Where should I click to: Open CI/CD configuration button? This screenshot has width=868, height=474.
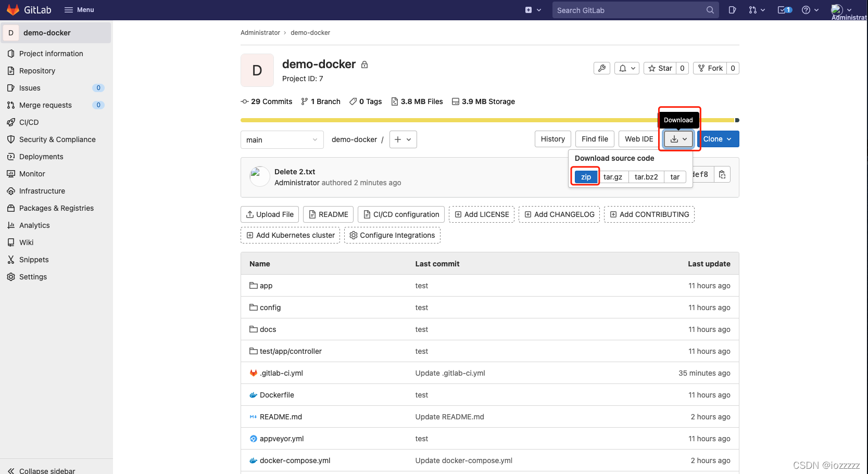401,214
